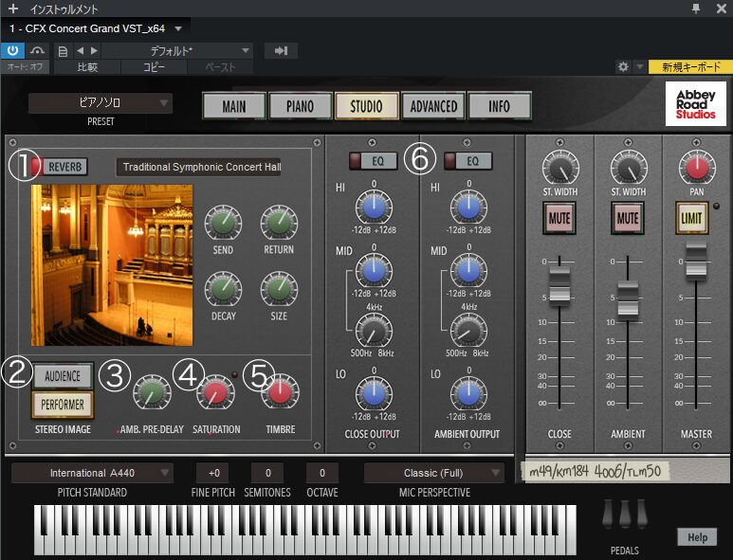Click the ペースト paste button
This screenshot has height=560, width=733.
click(x=220, y=66)
